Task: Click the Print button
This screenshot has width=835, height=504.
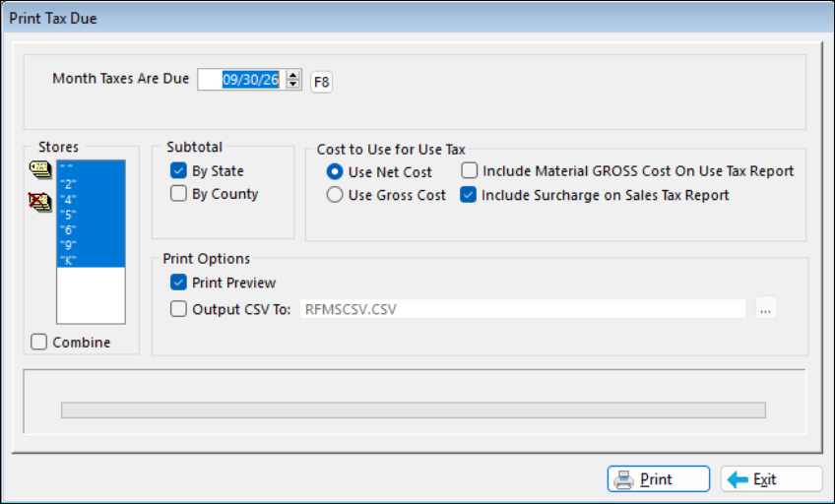Action: click(658, 479)
